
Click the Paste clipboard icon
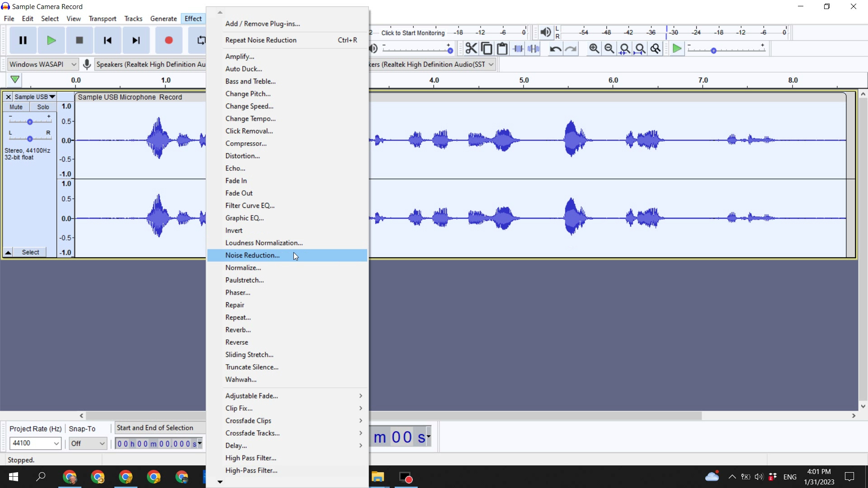[502, 48]
